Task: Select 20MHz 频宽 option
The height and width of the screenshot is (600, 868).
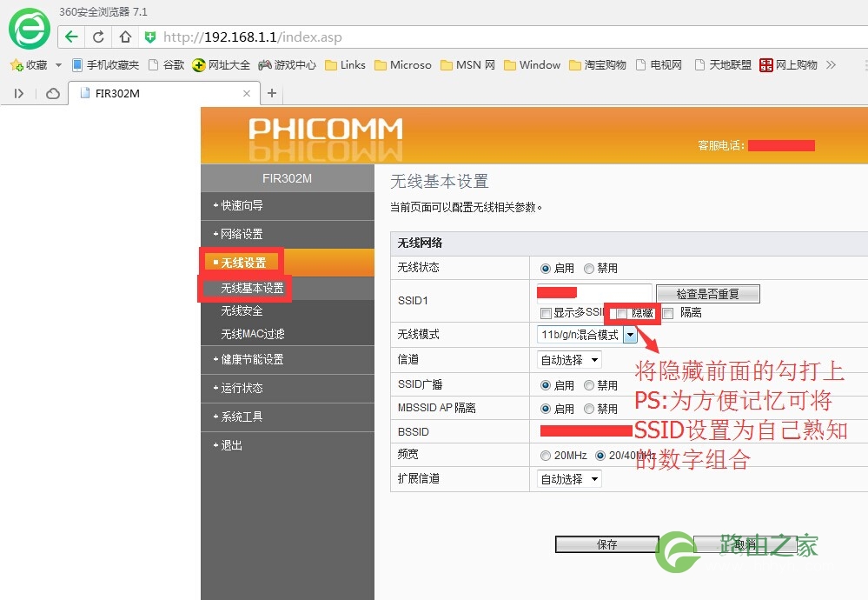Action: 546,456
